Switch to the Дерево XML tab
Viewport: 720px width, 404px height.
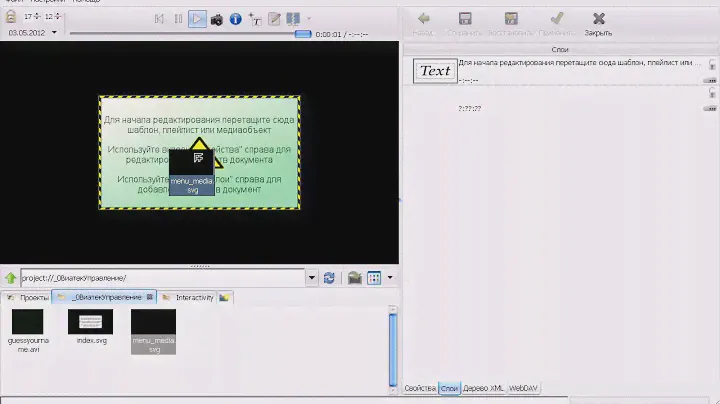tap(484, 387)
